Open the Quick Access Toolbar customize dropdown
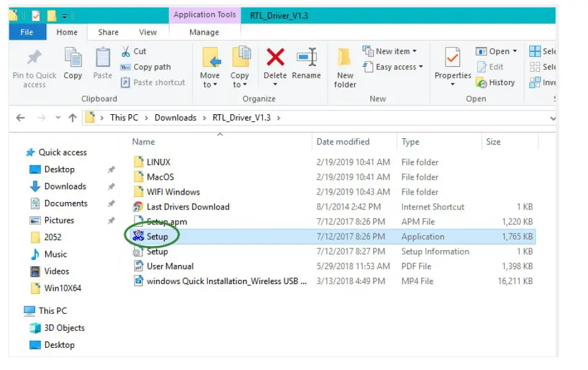Viewport: 588px width, 370px height. 65,16
